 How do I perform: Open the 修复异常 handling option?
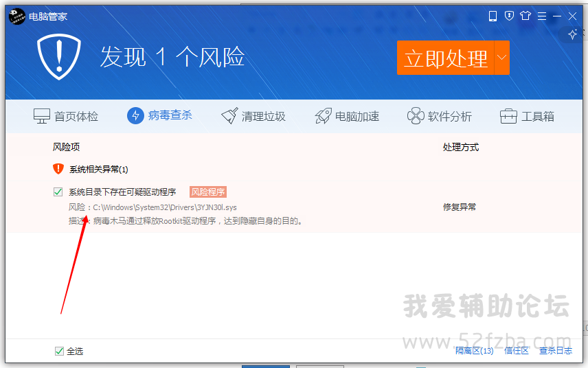[460, 207]
